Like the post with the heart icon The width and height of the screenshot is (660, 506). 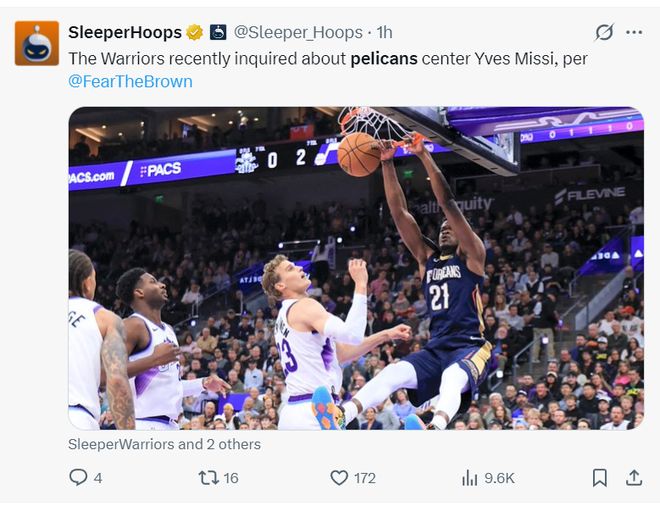tap(339, 478)
